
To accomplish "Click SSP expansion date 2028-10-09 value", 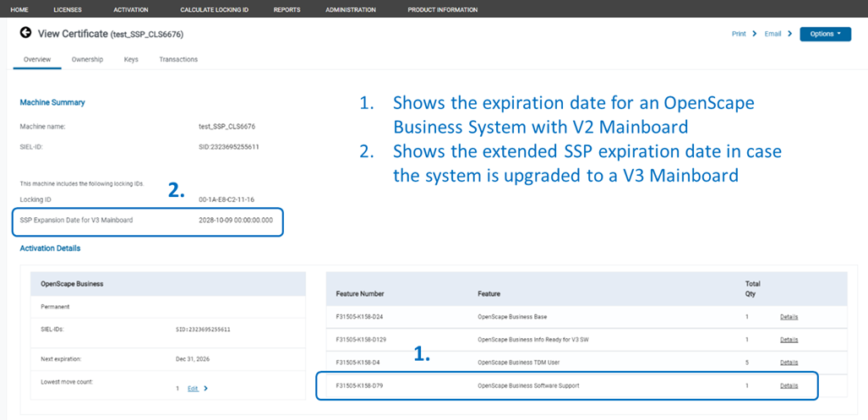I will [235, 220].
